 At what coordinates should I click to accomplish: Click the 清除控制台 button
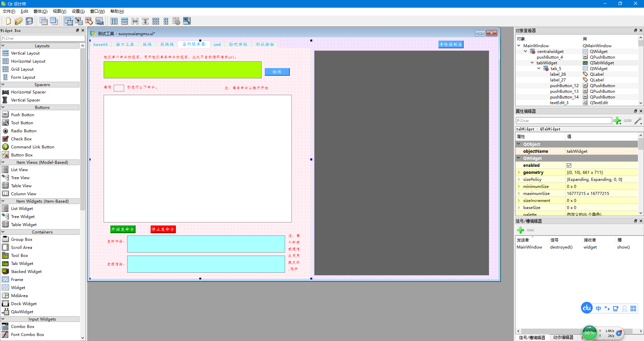(451, 44)
